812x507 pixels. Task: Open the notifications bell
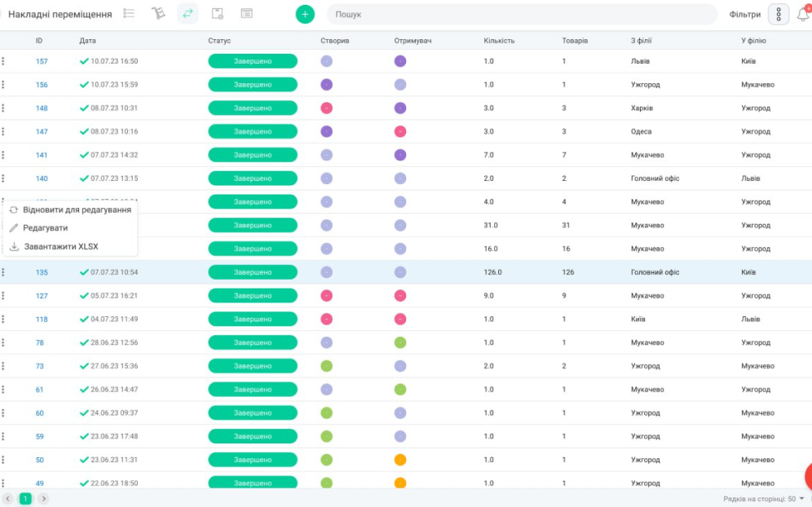803,15
